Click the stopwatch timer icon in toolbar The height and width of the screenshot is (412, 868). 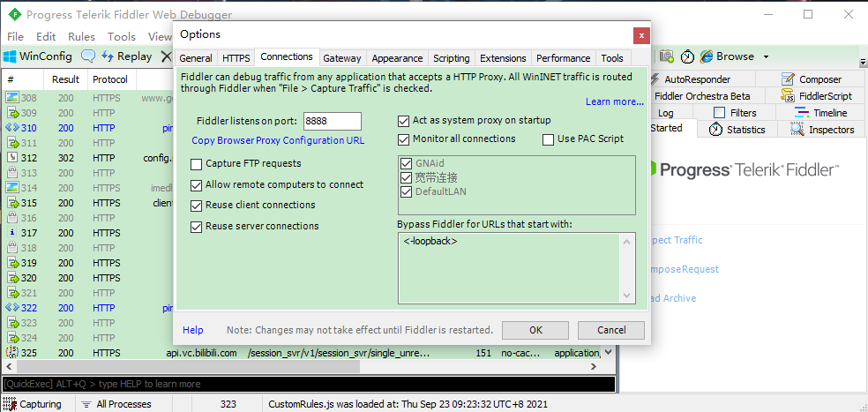[x=687, y=56]
